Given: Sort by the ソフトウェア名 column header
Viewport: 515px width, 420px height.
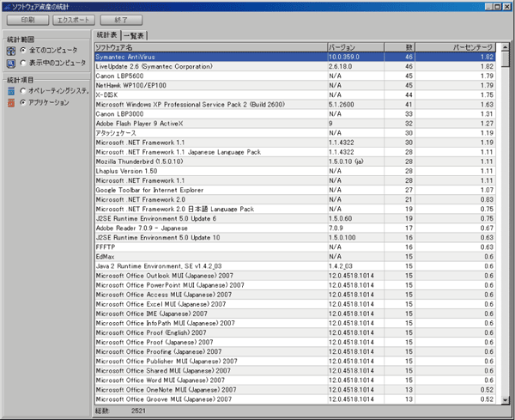Looking at the screenshot, I should [209, 46].
